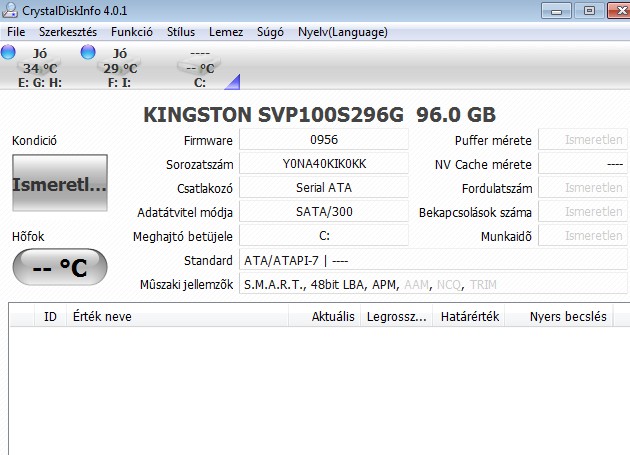Select the C: disk with unknown temperature
This screenshot has height=455, width=630.
pyautogui.click(x=200, y=68)
